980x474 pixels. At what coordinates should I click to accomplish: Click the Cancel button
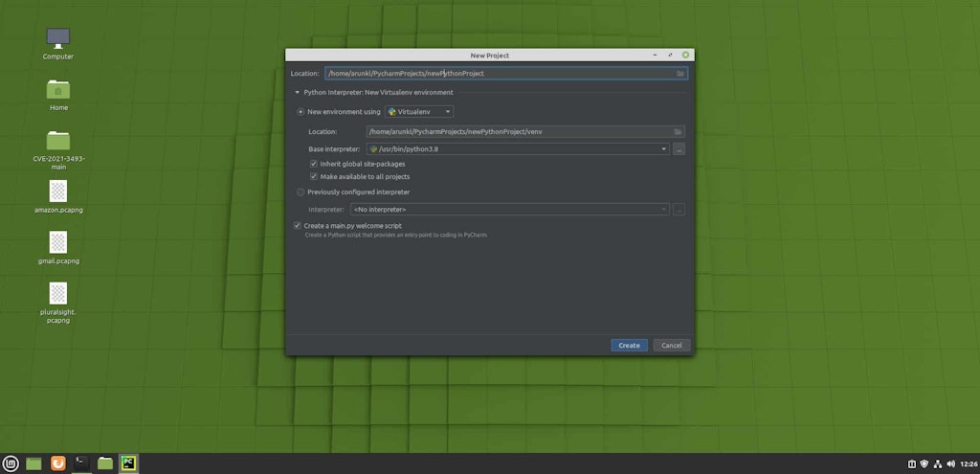672,345
